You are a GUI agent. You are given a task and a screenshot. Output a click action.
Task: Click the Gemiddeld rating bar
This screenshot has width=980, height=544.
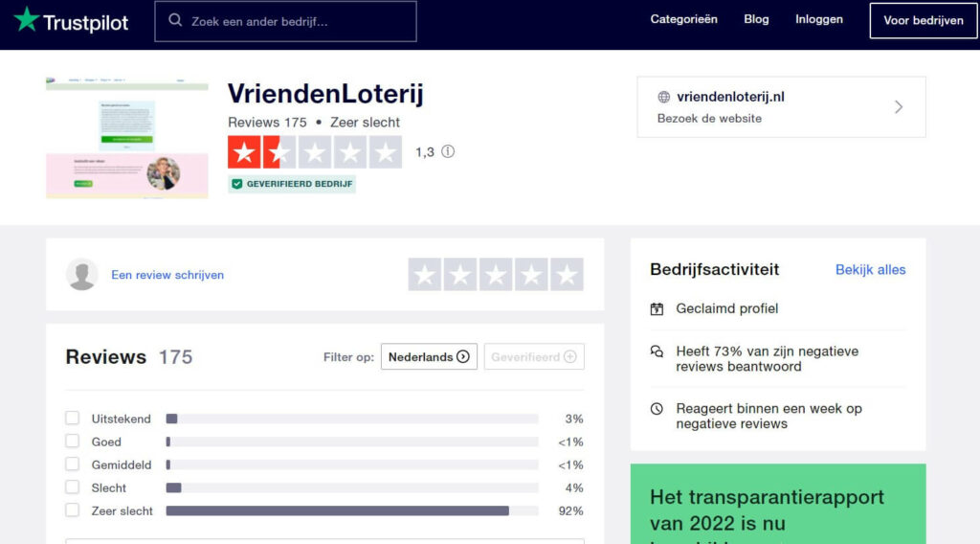(352, 465)
